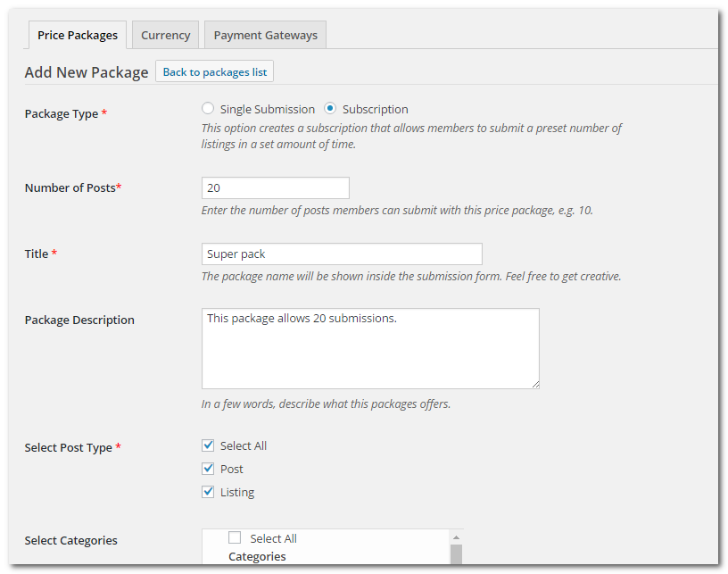Select the Price Packages tab
Image resolution: width=728 pixels, height=574 pixels.
[x=78, y=35]
